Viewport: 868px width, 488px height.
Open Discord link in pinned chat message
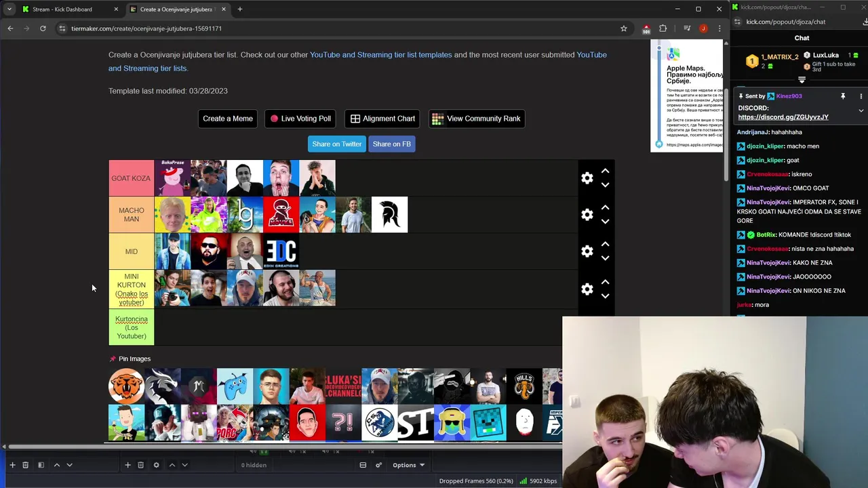[783, 117]
